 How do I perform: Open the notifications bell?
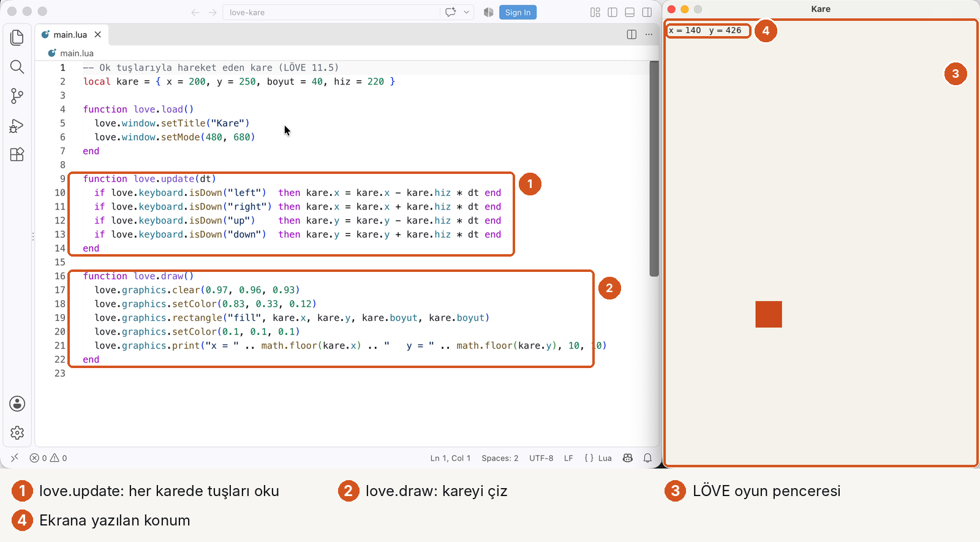(647, 458)
